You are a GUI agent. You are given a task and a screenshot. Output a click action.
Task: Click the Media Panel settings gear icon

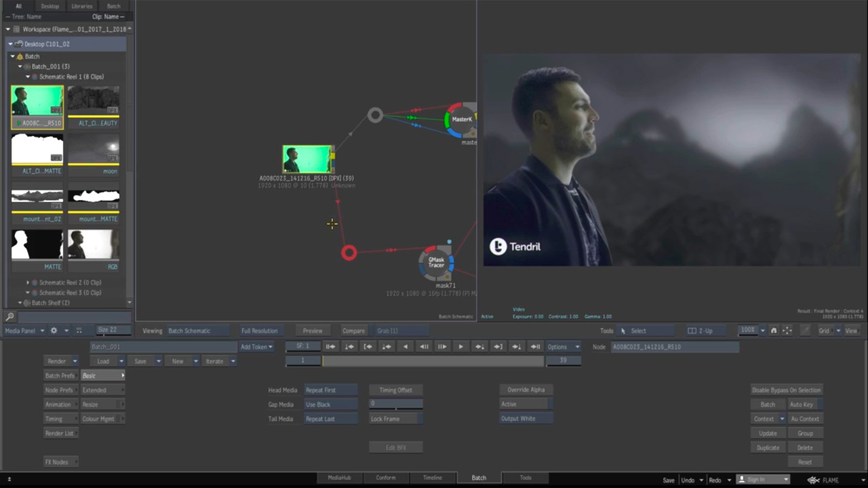click(54, 331)
